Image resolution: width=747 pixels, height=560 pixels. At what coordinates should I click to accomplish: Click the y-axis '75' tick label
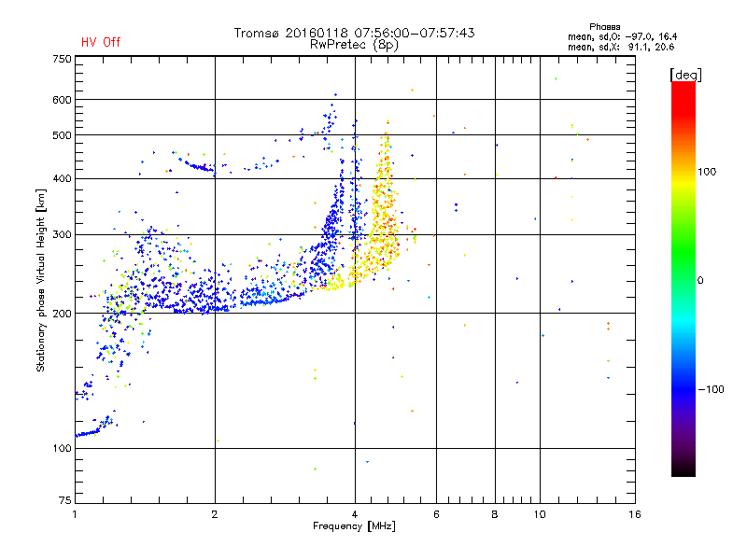point(65,500)
